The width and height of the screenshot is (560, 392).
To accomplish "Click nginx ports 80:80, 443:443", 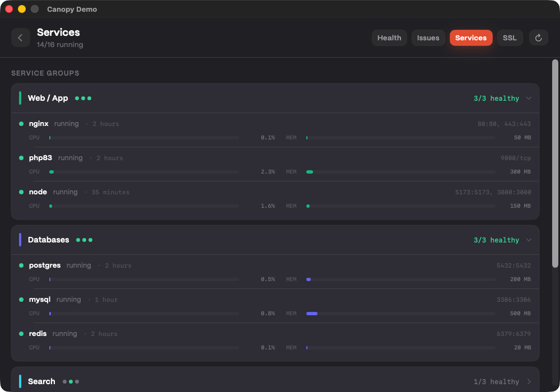I will (x=504, y=124).
